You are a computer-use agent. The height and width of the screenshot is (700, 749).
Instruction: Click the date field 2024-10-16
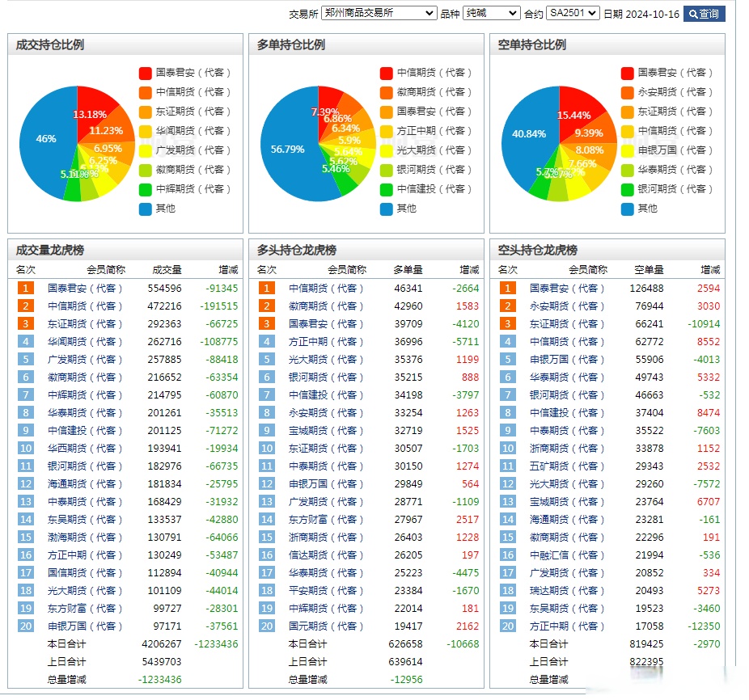653,15
